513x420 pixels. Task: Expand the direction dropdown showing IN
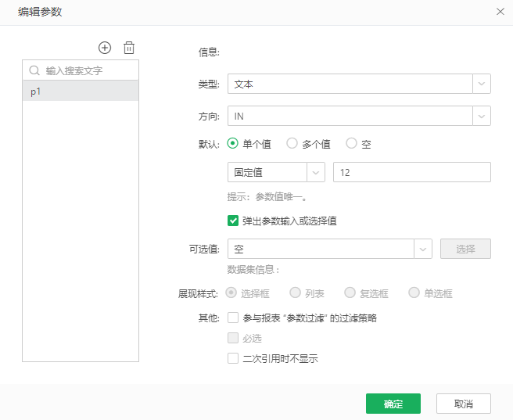click(x=482, y=116)
